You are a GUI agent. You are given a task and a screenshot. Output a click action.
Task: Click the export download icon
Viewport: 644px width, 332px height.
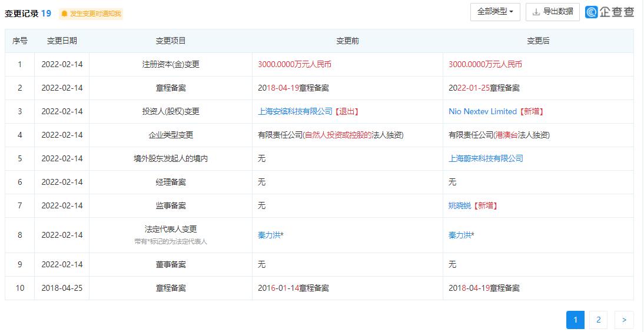coord(536,12)
